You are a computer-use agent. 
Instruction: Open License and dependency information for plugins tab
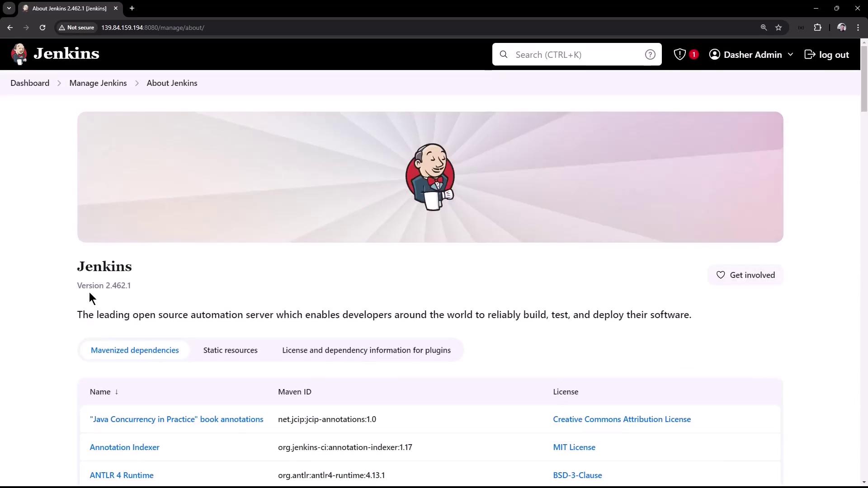[x=366, y=350]
